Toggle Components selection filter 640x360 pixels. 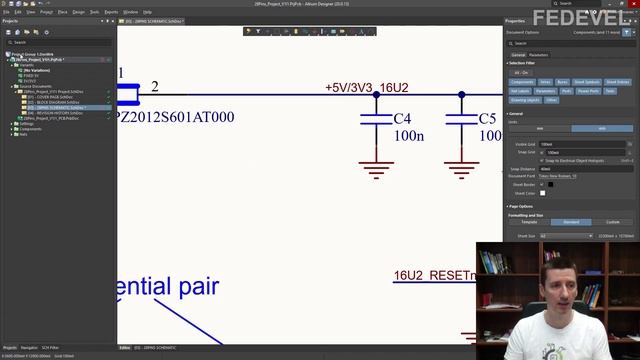522,82
